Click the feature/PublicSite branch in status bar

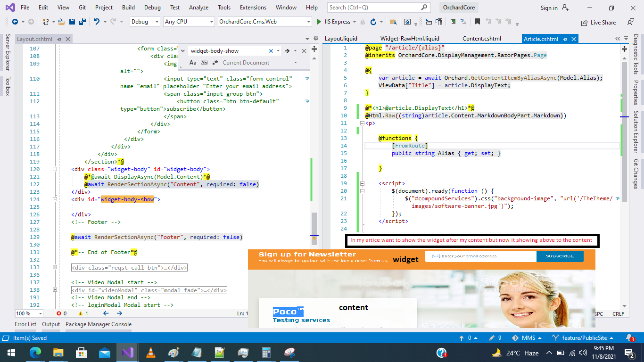pyautogui.click(x=583, y=338)
